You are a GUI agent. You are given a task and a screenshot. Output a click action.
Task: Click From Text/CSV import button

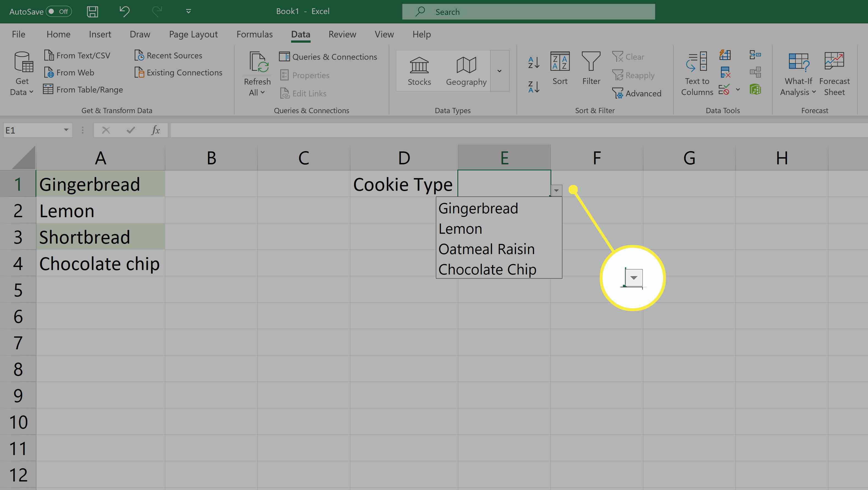pos(77,55)
